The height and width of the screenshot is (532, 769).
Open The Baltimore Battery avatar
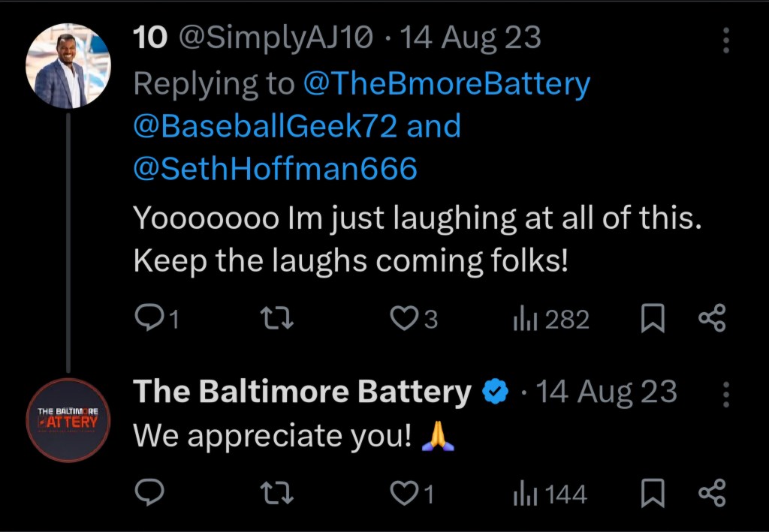69,420
